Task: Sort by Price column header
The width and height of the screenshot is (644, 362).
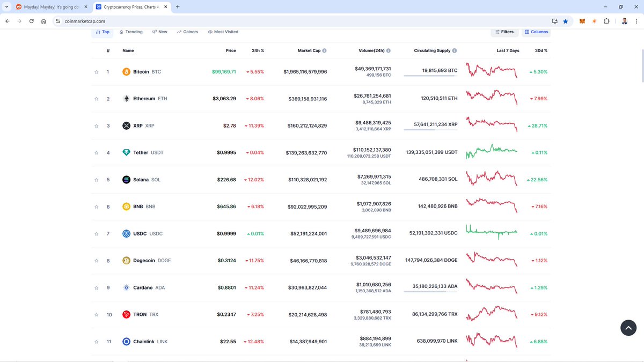Action: pos(231,50)
